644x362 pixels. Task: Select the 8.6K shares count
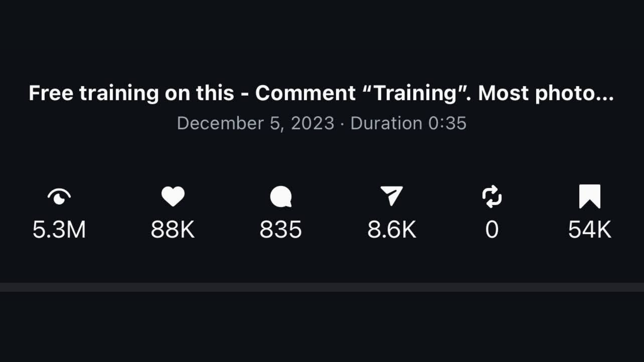click(392, 229)
